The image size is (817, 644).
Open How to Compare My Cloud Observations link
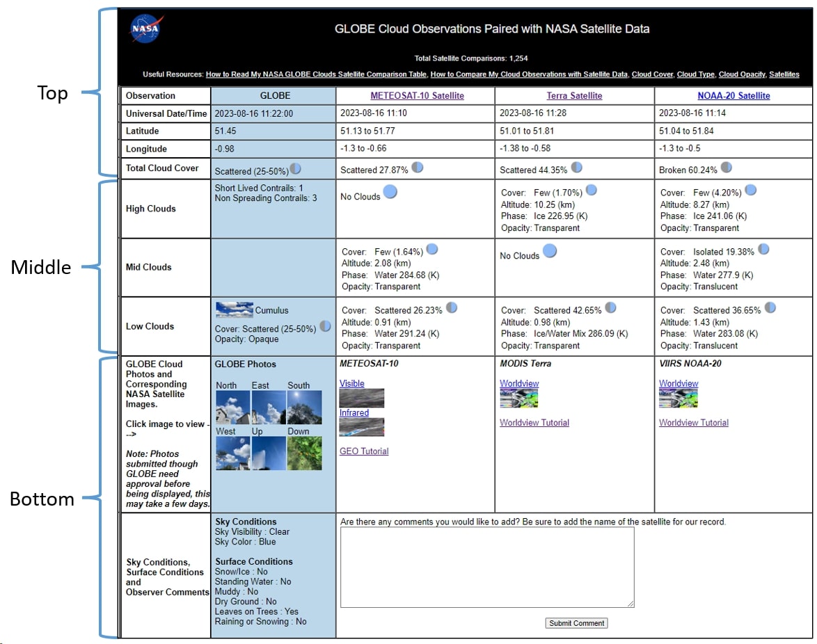tap(529, 74)
